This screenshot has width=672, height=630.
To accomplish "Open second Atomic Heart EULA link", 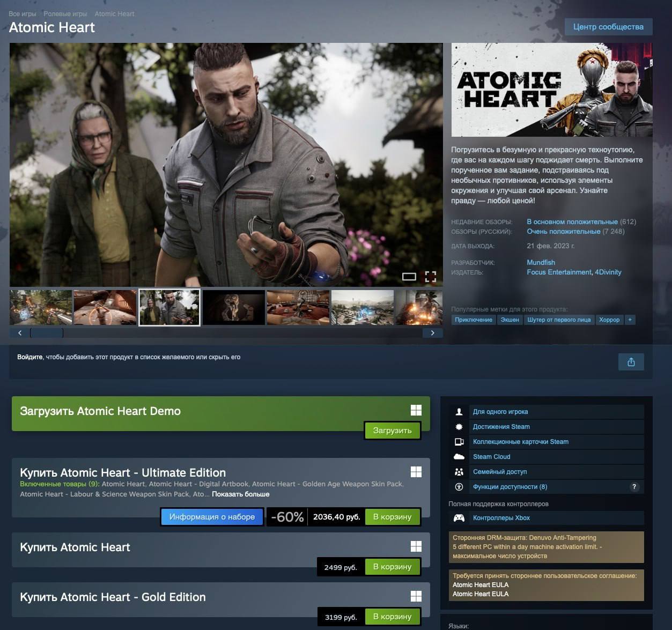I will coord(481,594).
